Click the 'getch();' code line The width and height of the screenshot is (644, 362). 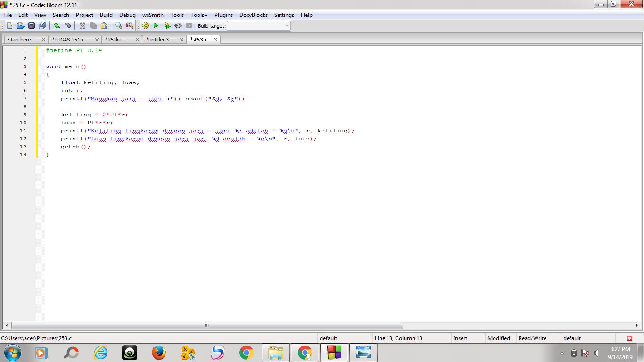point(75,147)
